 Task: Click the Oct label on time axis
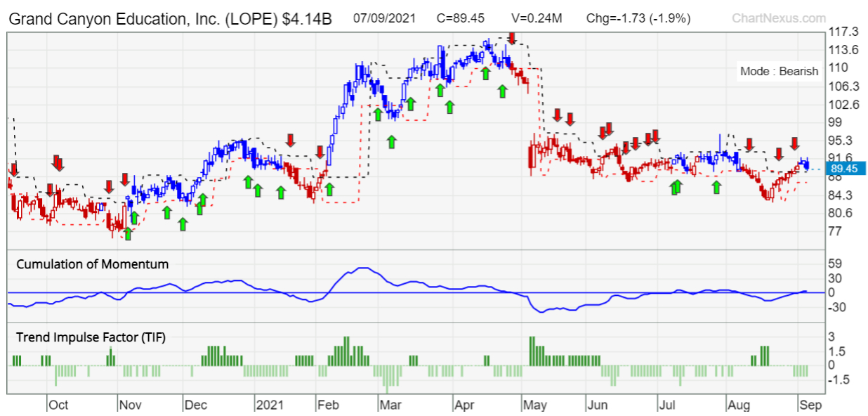[x=58, y=405]
